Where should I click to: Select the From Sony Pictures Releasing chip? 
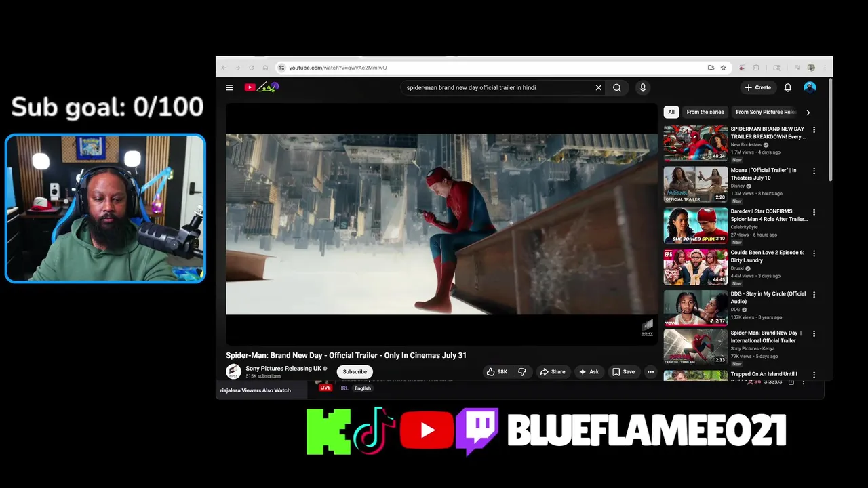pyautogui.click(x=765, y=112)
